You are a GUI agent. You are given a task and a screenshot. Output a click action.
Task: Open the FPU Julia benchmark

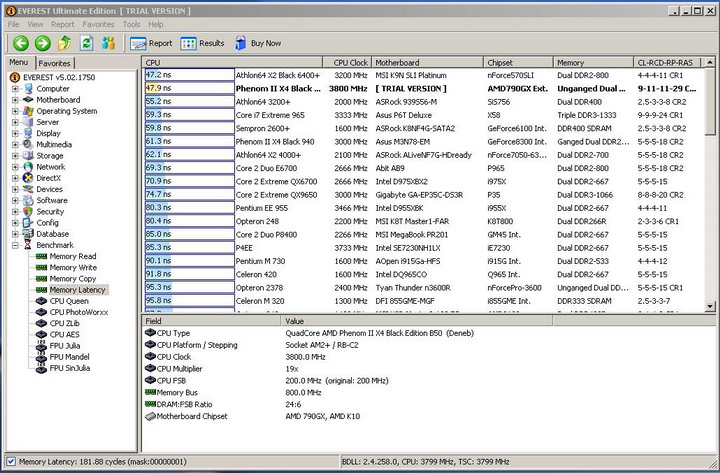click(58, 346)
